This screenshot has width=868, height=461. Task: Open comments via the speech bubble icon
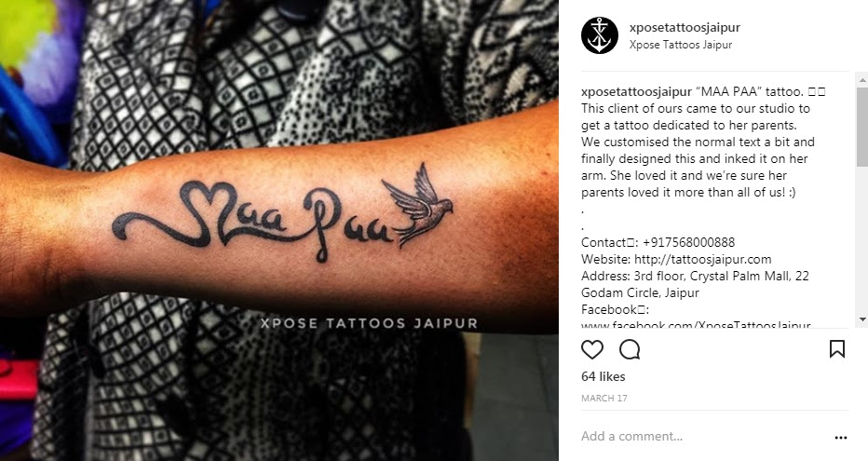click(x=630, y=350)
